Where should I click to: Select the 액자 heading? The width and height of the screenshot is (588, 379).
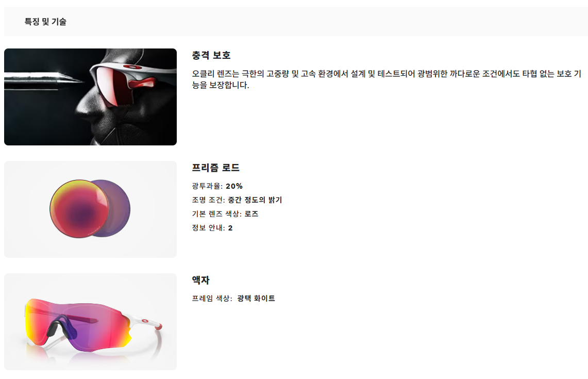tap(200, 280)
